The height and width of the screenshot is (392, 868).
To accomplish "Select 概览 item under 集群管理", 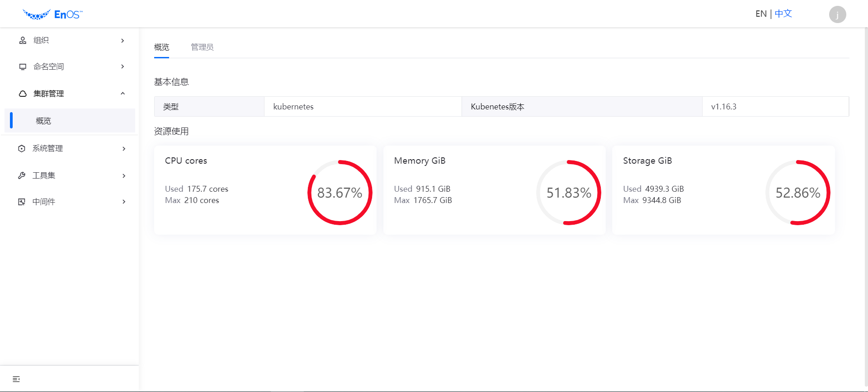I will 43,121.
